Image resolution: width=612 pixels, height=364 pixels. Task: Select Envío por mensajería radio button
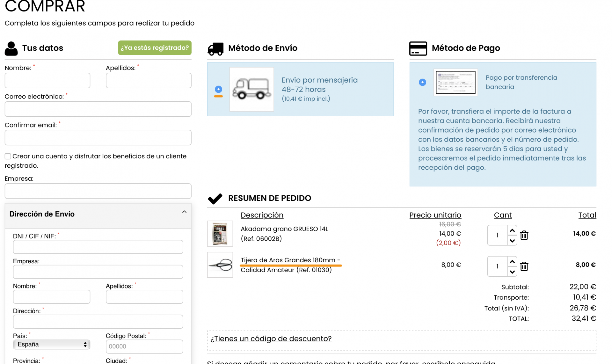click(218, 89)
